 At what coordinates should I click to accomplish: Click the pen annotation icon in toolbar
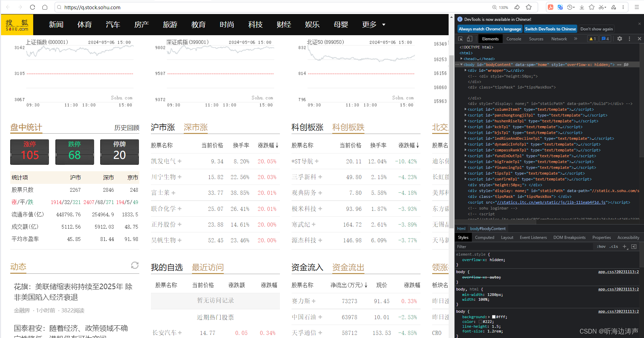614,7
